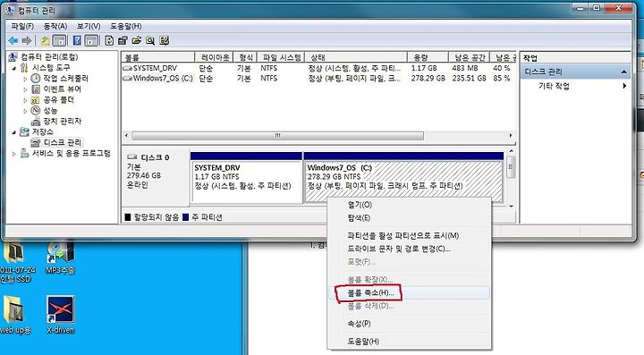The image size is (644, 355).
Task: Click the shared folder icon beside 공유 폴더
Action: (x=36, y=100)
